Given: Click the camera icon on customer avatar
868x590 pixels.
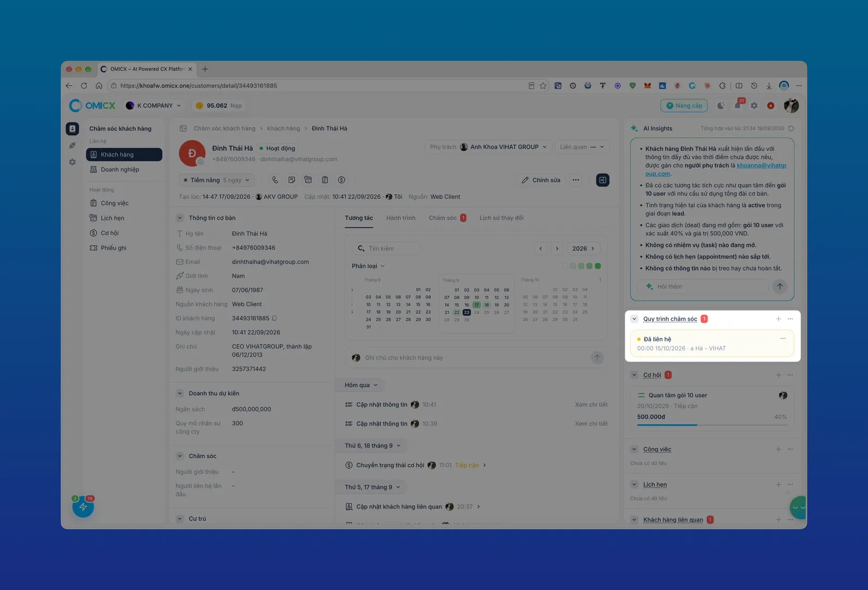Looking at the screenshot, I should [x=200, y=162].
